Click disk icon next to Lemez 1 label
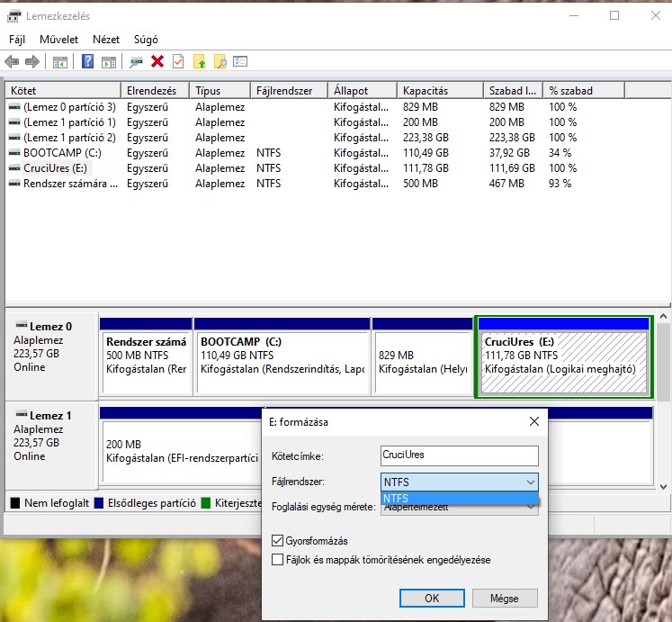The height and width of the screenshot is (622, 672). (x=22, y=414)
